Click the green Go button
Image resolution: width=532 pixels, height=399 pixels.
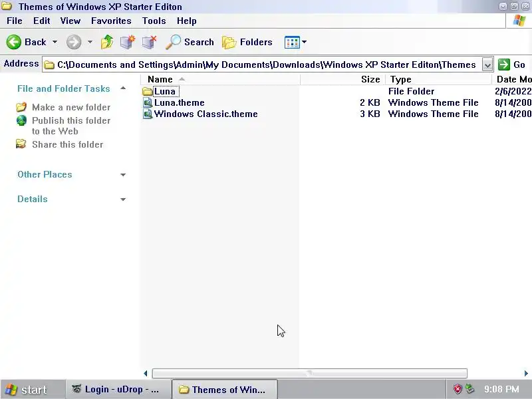point(511,65)
